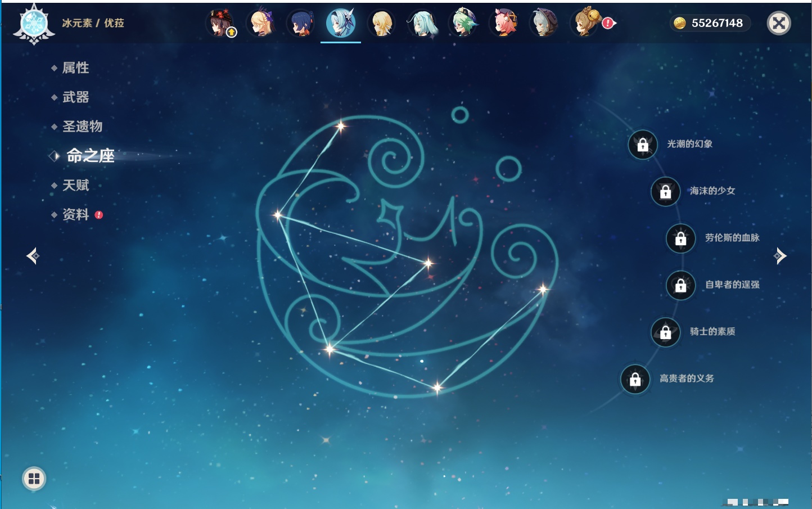The image size is (812, 509).
Task: Switch to the 天赋 talents tab
Action: (x=75, y=185)
